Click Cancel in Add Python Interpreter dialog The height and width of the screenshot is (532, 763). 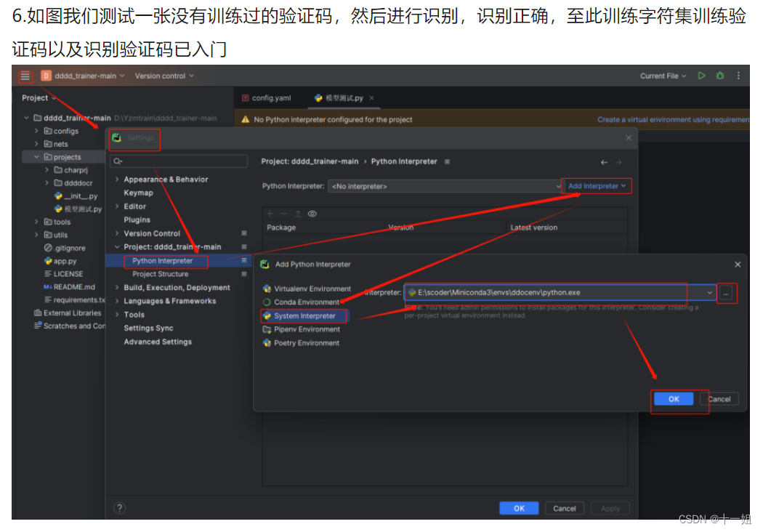pos(719,399)
